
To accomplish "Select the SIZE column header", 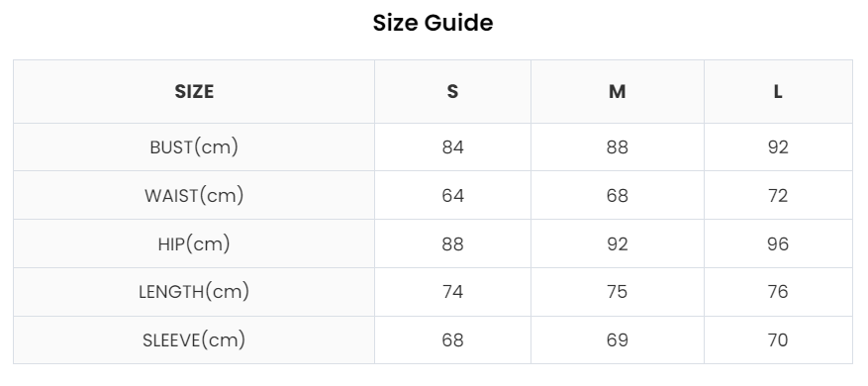I will [194, 91].
